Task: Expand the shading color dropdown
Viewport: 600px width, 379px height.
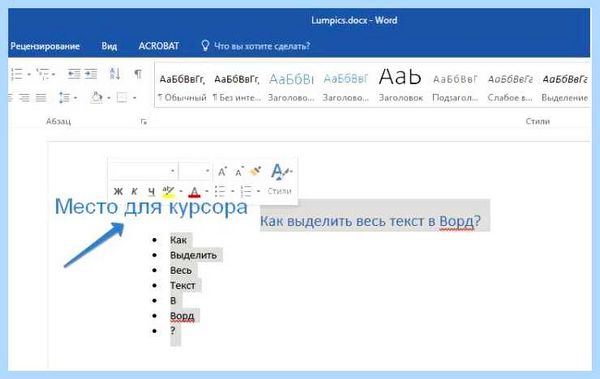Action: (109, 98)
